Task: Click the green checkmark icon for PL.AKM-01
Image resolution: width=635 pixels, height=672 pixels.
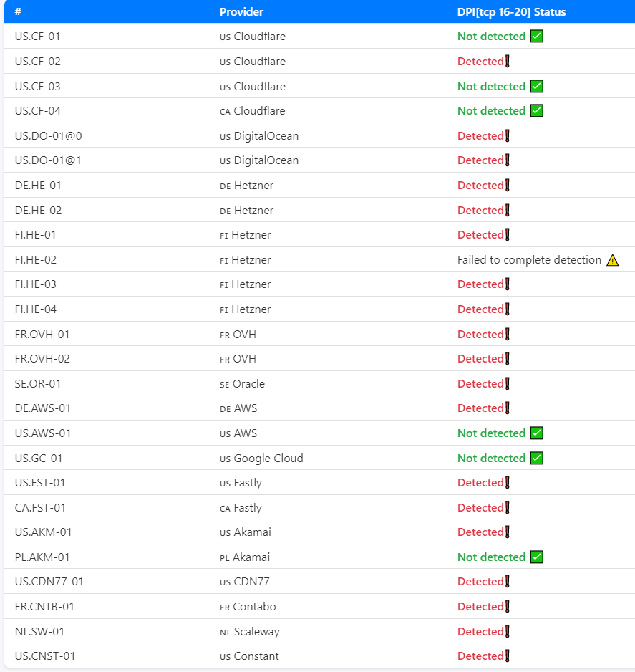Action: [x=536, y=557]
